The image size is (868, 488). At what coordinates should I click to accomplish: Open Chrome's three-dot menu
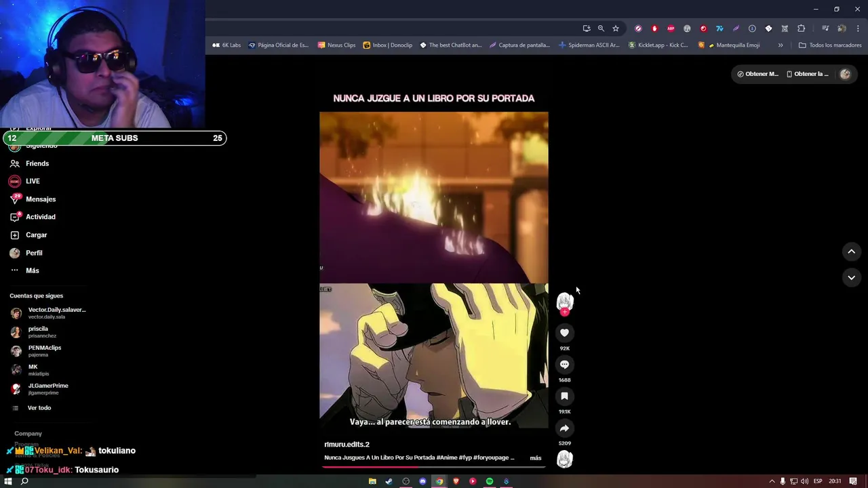858,28
